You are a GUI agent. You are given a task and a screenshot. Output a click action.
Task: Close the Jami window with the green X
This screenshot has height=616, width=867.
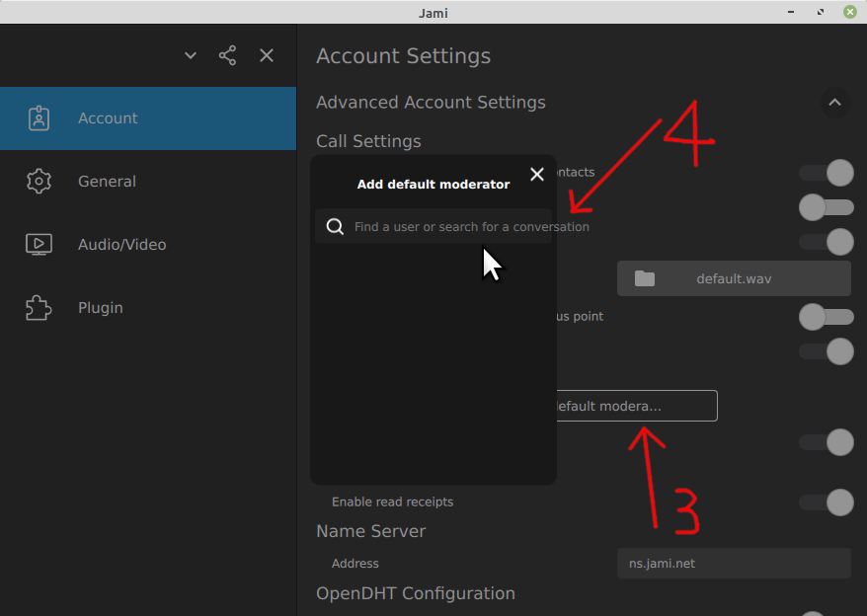850,12
